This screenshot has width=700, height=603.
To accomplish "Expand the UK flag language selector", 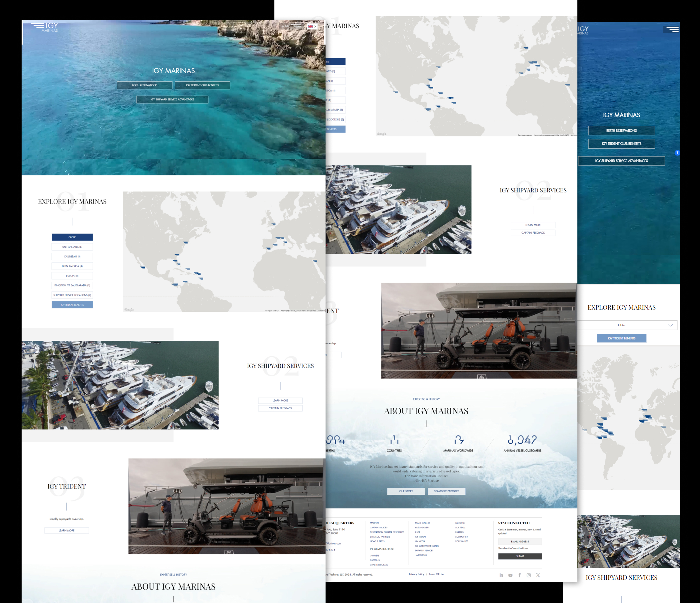I will (x=312, y=26).
